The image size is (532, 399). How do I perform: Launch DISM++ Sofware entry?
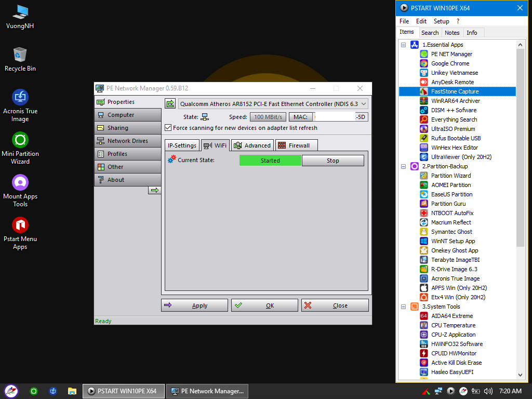click(x=454, y=110)
